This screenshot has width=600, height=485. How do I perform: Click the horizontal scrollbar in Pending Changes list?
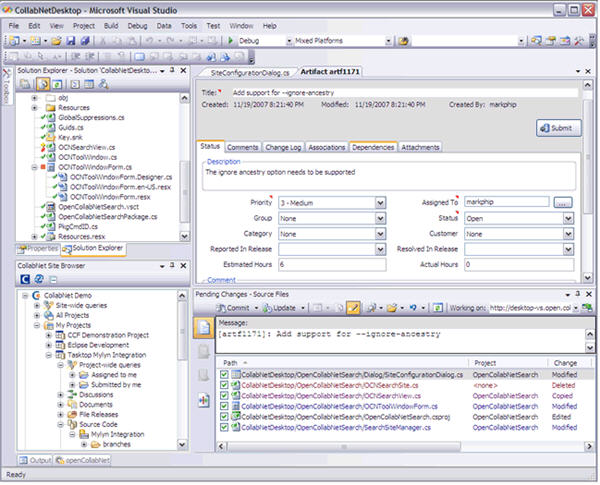(344, 446)
